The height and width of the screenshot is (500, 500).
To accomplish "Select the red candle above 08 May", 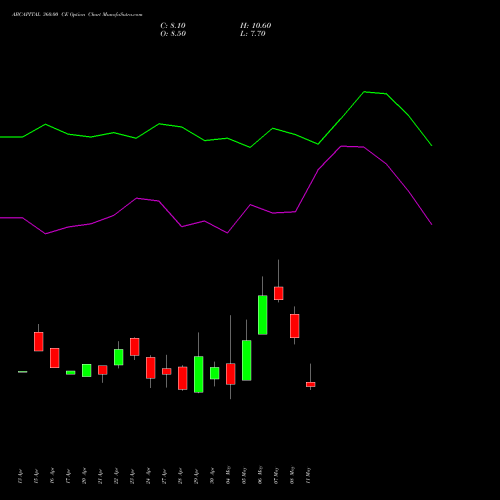I will click(295, 326).
